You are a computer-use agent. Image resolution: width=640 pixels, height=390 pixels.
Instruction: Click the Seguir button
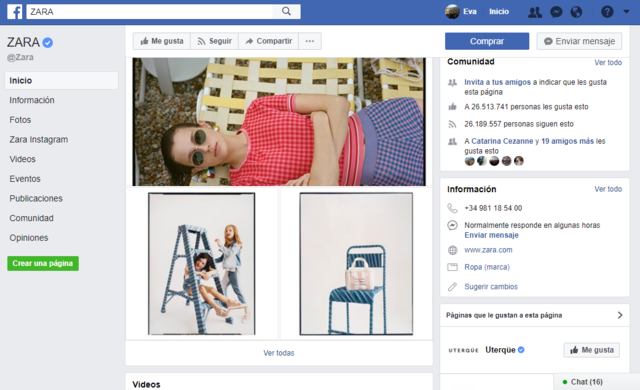[x=215, y=41]
